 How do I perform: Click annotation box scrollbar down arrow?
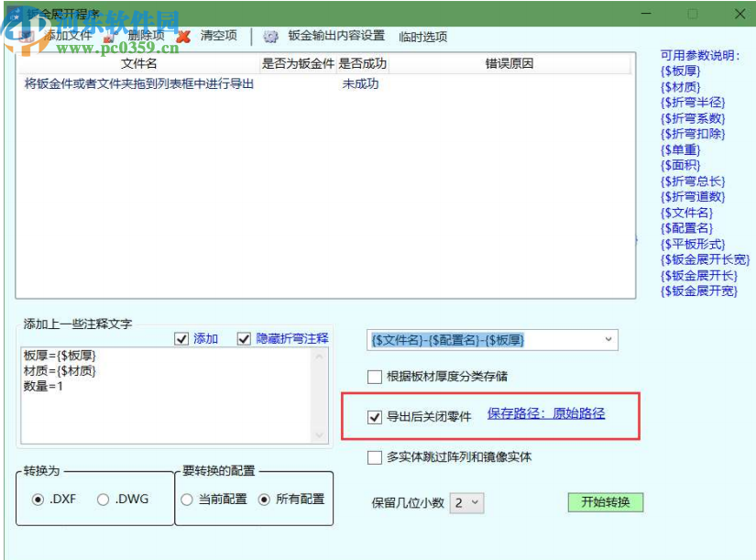(x=319, y=435)
